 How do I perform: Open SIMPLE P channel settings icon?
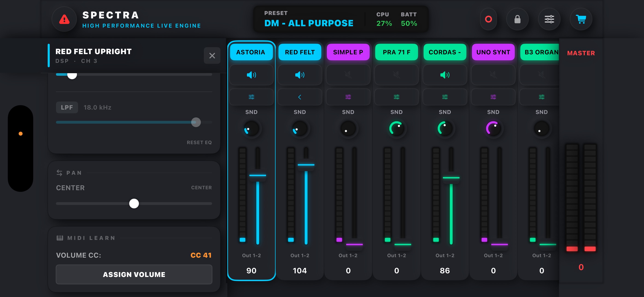pos(348,97)
